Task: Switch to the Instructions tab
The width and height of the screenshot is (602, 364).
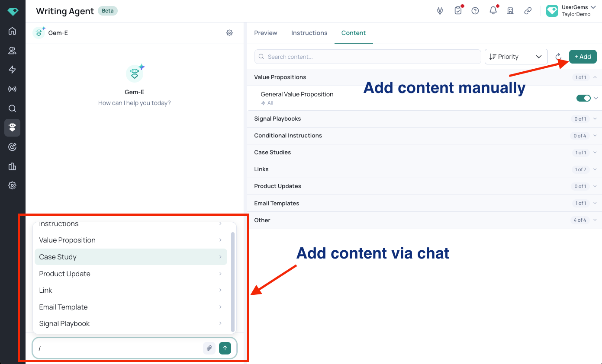Action: coord(309,33)
